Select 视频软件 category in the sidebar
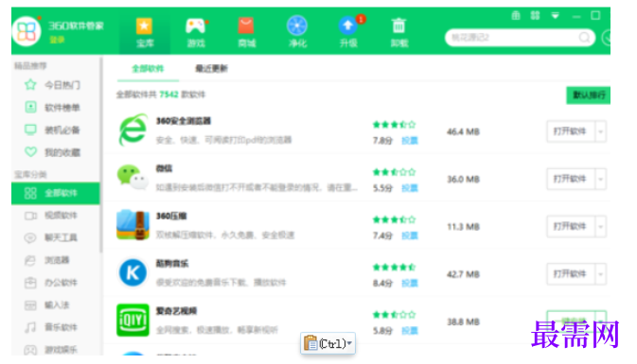This screenshot has width=637, height=364. [x=56, y=216]
